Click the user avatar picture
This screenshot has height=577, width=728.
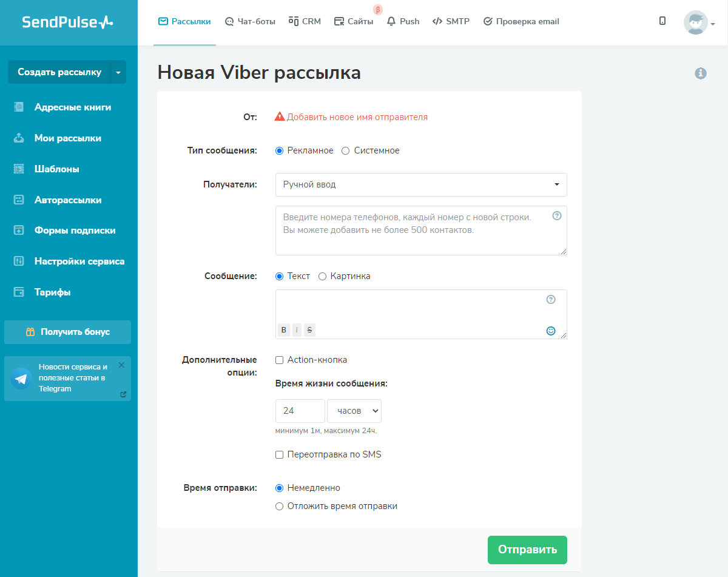pyautogui.click(x=695, y=22)
